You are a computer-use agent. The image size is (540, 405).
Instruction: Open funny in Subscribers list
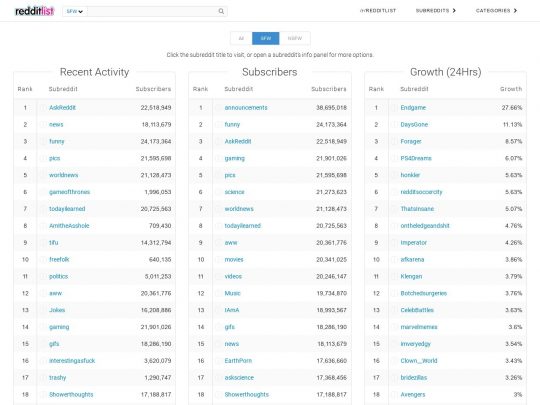pyautogui.click(x=232, y=125)
